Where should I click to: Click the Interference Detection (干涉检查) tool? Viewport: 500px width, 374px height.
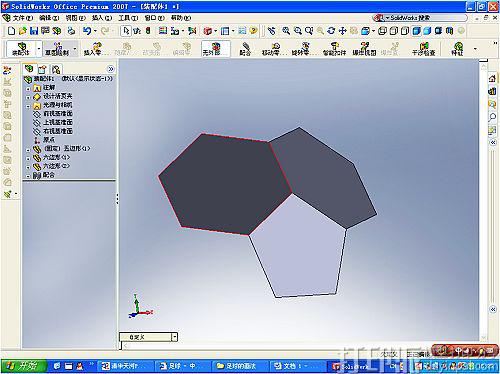click(424, 49)
